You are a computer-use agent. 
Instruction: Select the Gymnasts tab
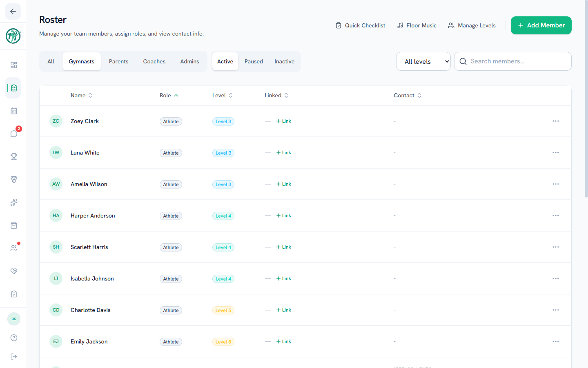[x=82, y=61]
